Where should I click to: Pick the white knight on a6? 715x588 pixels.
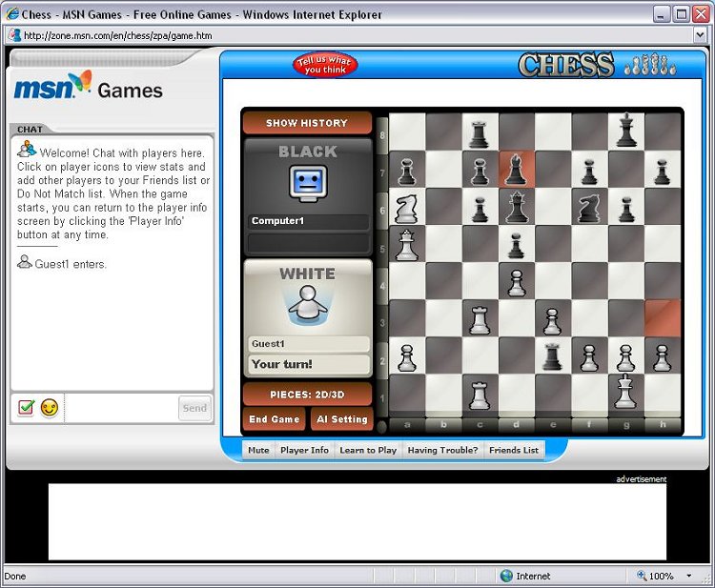point(406,209)
